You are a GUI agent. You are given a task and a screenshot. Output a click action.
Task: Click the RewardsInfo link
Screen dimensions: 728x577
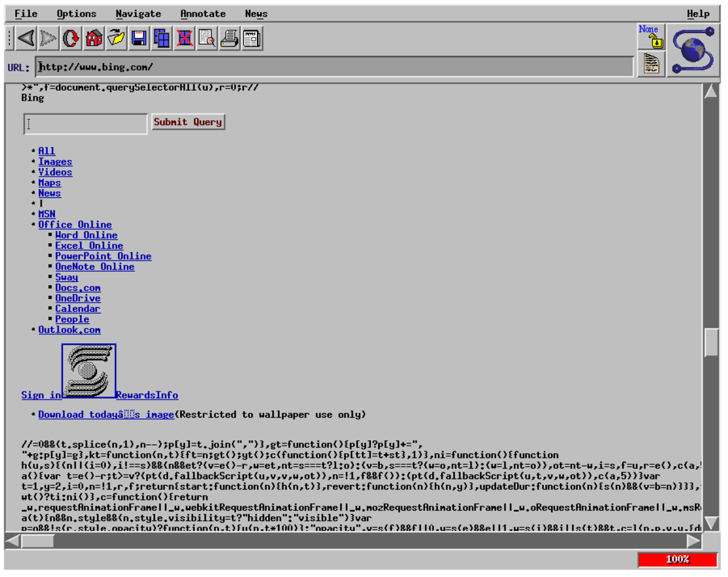tap(147, 395)
